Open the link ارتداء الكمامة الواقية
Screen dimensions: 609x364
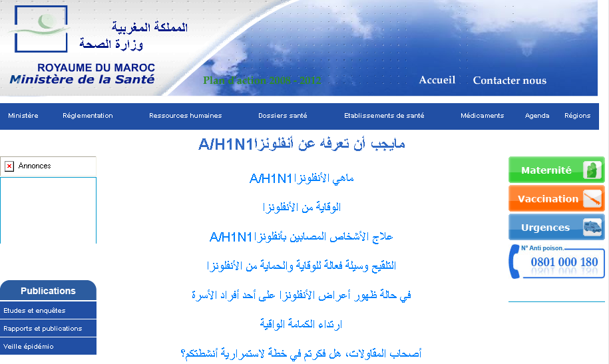302,324
